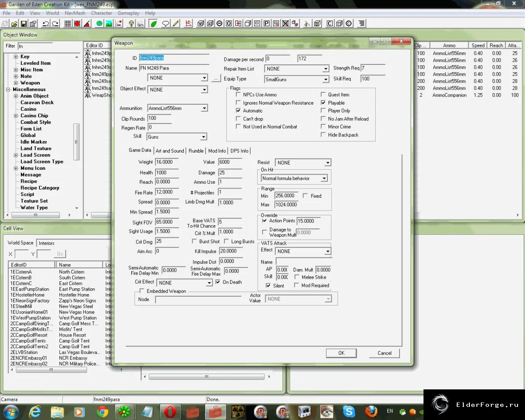Enable the Burst Shot checkbox
The height and width of the screenshot is (420, 525).
click(x=195, y=241)
